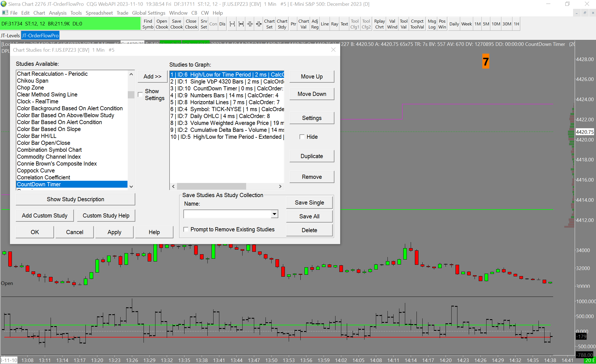596x364 pixels.
Task: Switch to the JT-Levels tab
Action: pyautogui.click(x=10, y=36)
